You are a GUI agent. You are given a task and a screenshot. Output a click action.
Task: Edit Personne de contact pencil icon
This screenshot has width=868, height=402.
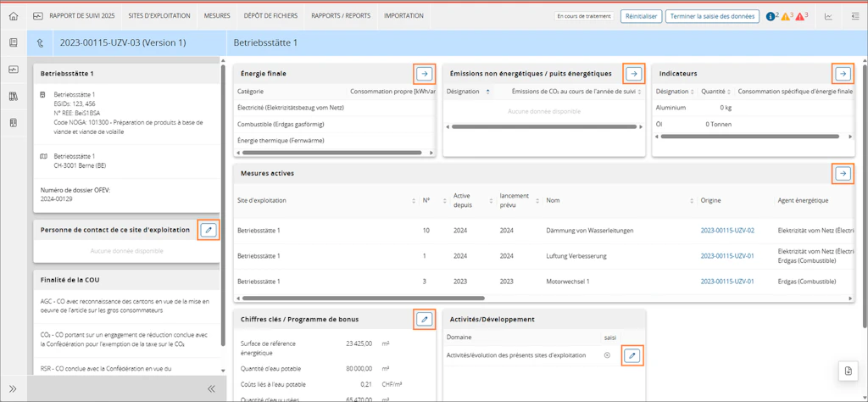[209, 229]
